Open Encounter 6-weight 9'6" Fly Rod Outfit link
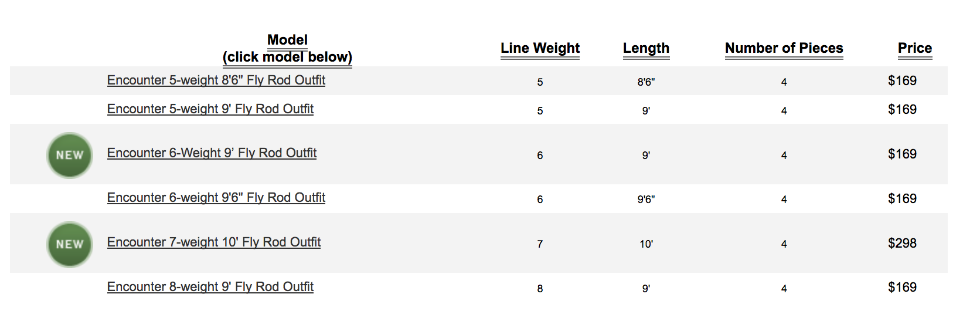The image size is (980, 331). click(216, 198)
